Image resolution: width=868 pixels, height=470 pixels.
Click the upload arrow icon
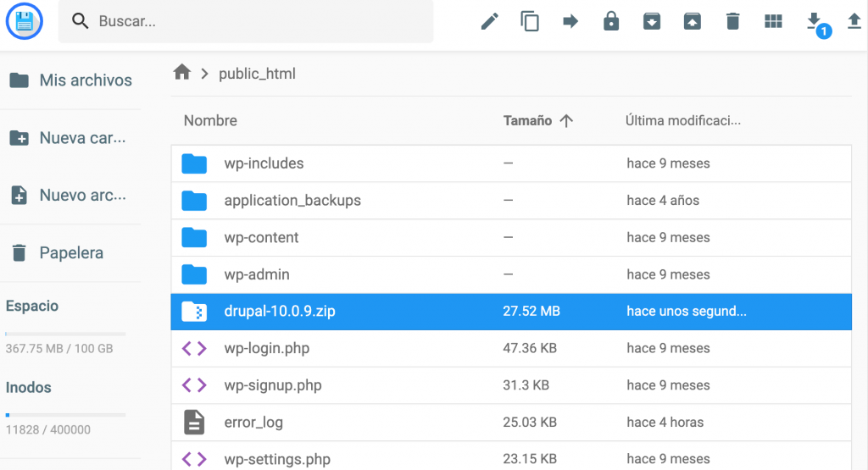(854, 21)
